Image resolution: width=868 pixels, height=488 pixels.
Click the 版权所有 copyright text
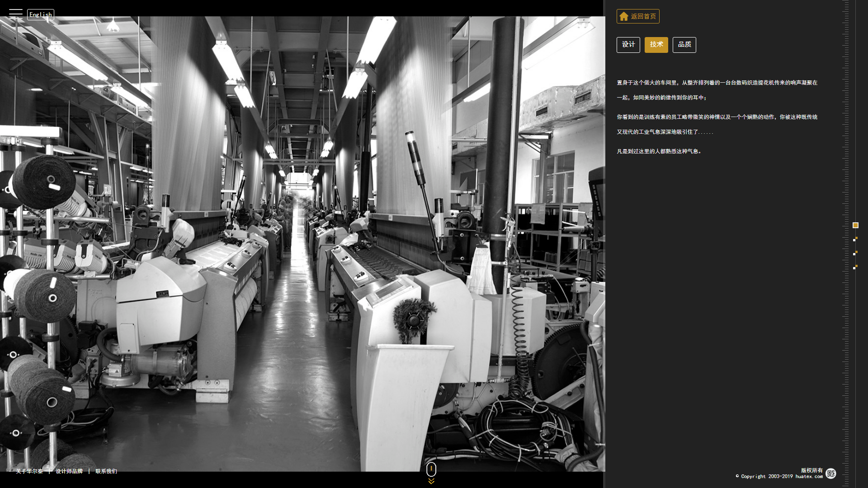pyautogui.click(x=812, y=470)
